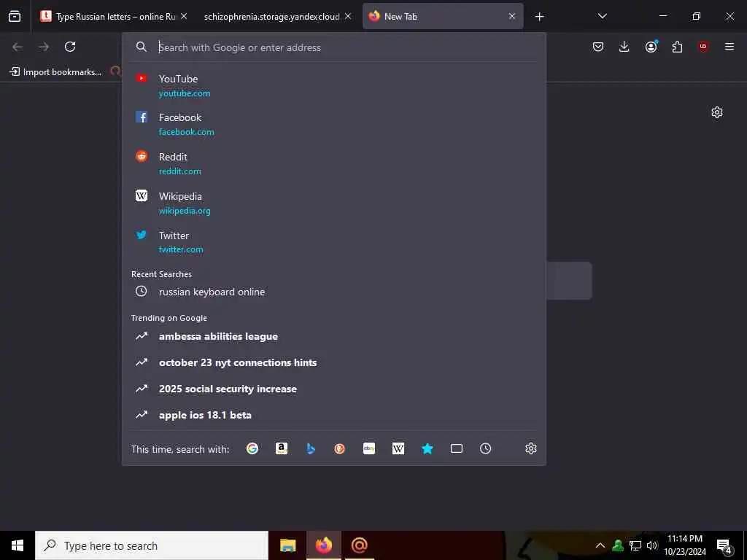Image resolution: width=747 pixels, height=560 pixels.
Task: Open the hamburger application menu
Action: click(729, 47)
